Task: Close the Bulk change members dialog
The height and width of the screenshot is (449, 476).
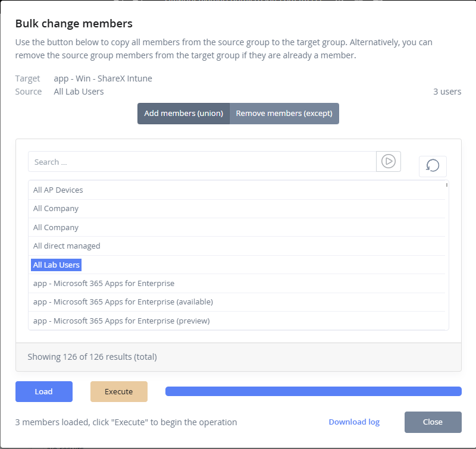Action: point(433,422)
